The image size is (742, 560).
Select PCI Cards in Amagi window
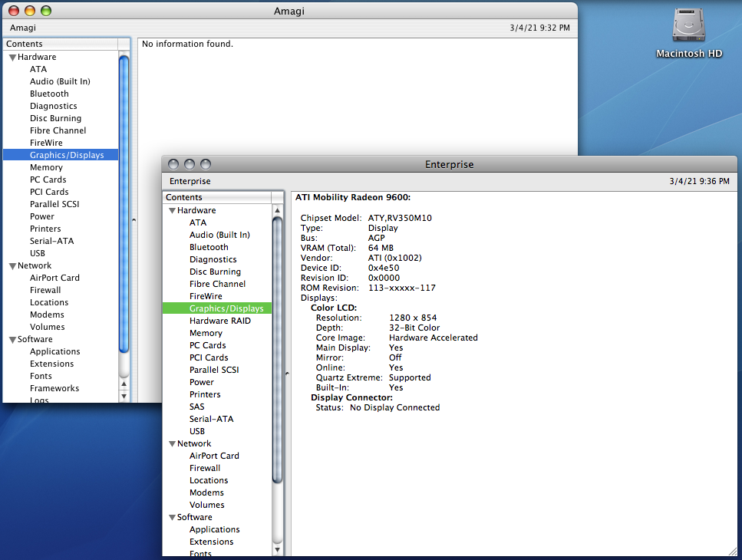coord(49,192)
